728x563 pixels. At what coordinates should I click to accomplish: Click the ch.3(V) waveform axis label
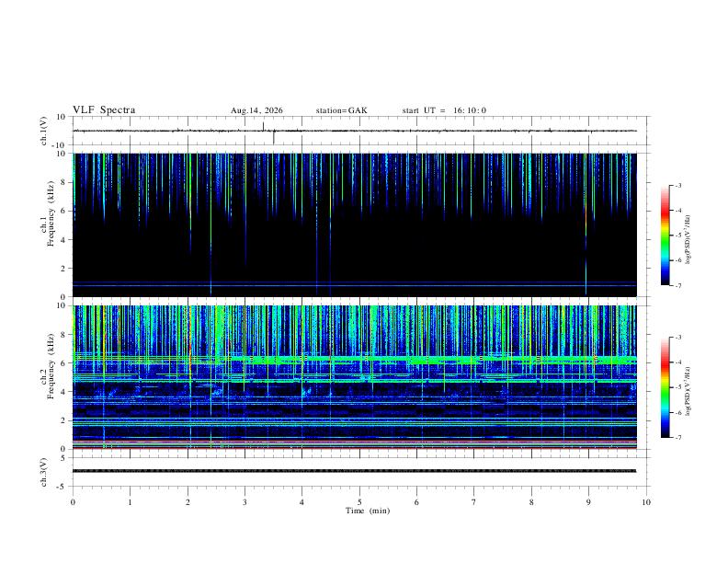click(44, 472)
